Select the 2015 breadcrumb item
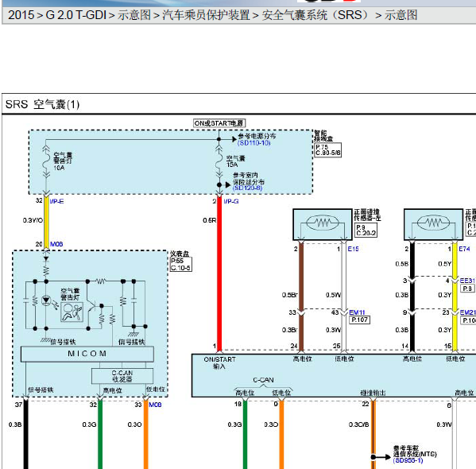This screenshot has width=476, height=469. point(21,15)
